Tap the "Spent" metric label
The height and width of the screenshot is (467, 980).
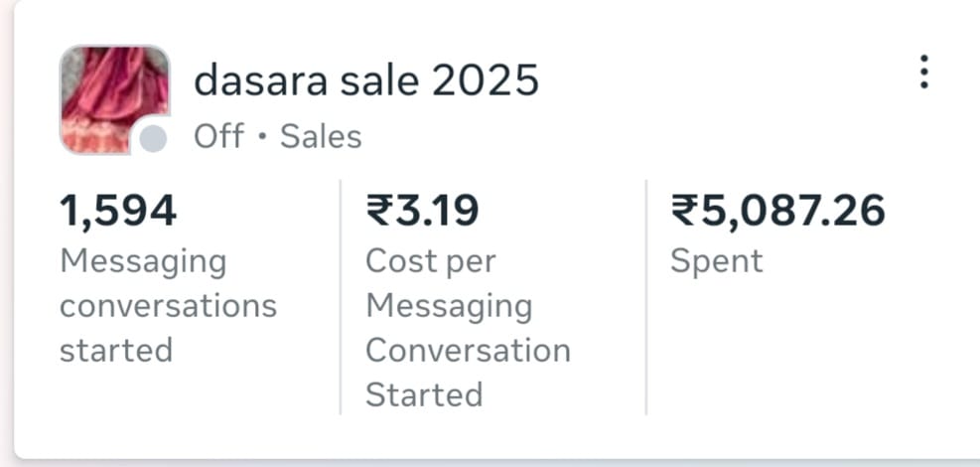click(717, 261)
